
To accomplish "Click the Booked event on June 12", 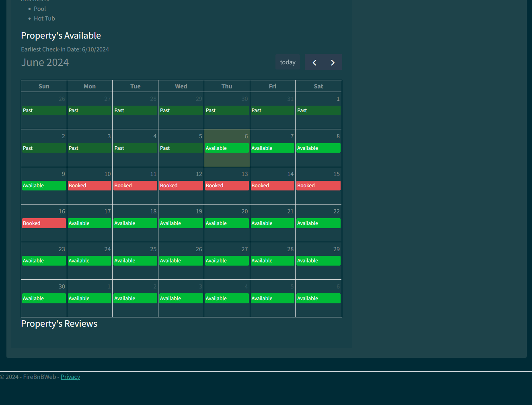I will [x=181, y=186].
